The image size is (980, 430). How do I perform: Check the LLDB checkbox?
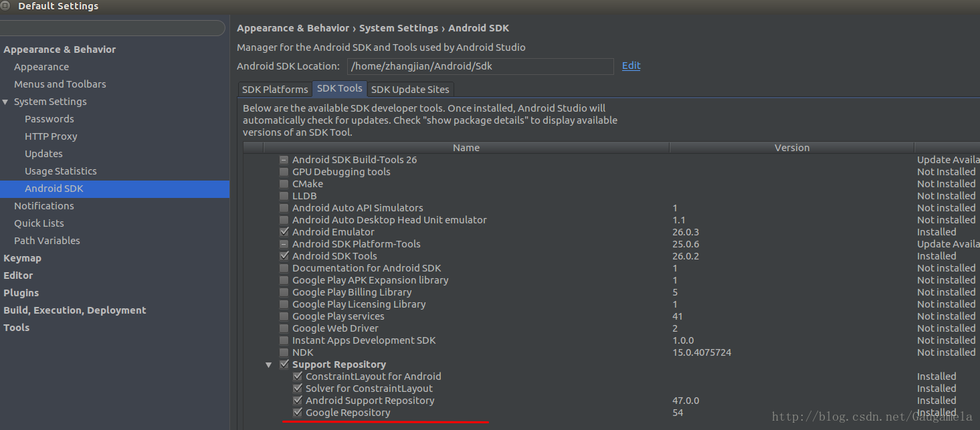pos(284,196)
